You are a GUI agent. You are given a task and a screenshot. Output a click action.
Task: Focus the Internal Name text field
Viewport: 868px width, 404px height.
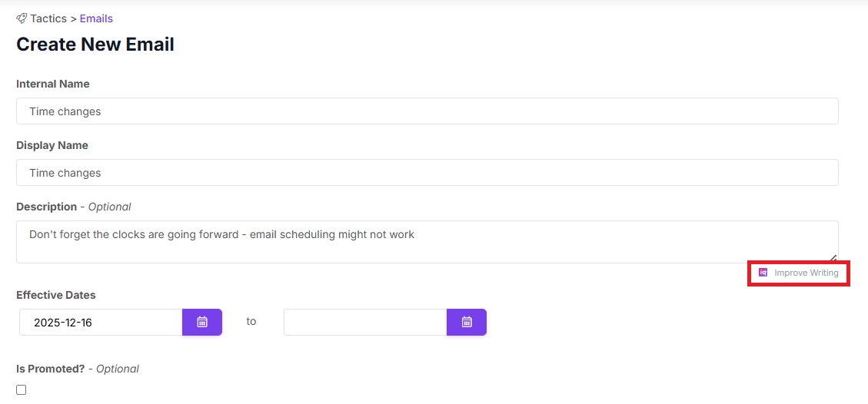427,111
